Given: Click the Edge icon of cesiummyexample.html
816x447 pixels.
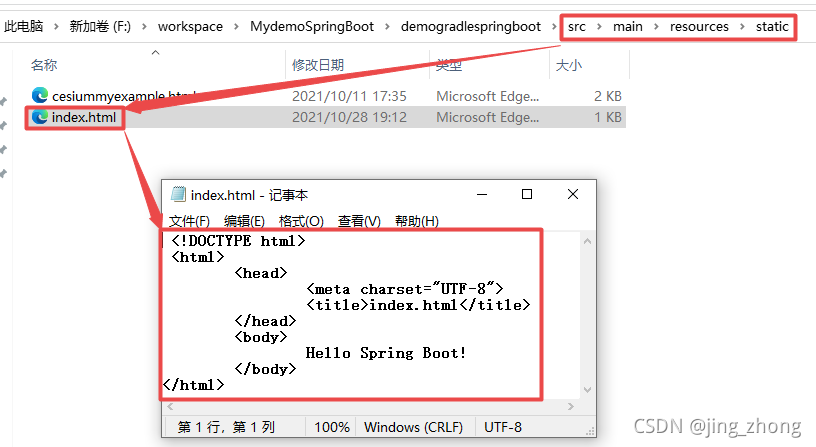Looking at the screenshot, I should [40, 95].
